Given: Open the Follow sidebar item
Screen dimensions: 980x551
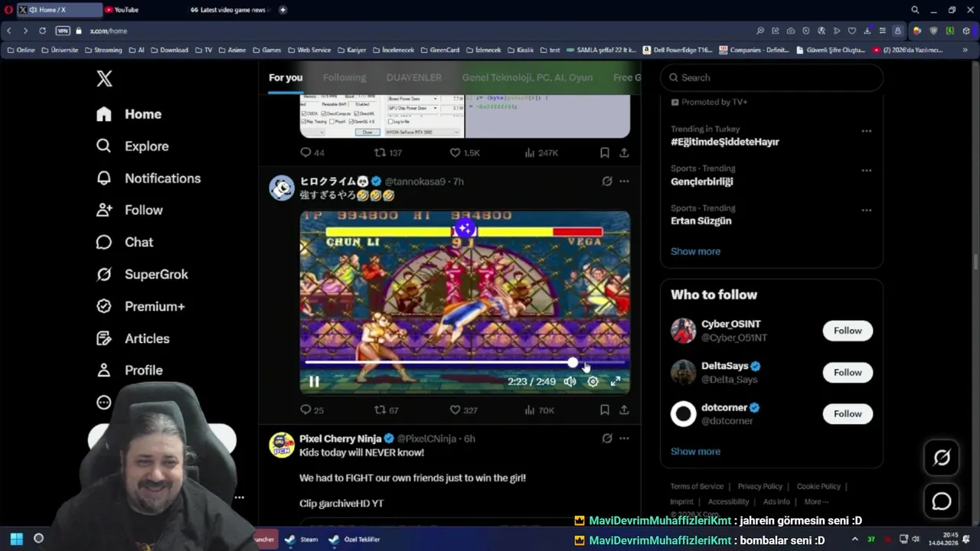Looking at the screenshot, I should click(129, 210).
